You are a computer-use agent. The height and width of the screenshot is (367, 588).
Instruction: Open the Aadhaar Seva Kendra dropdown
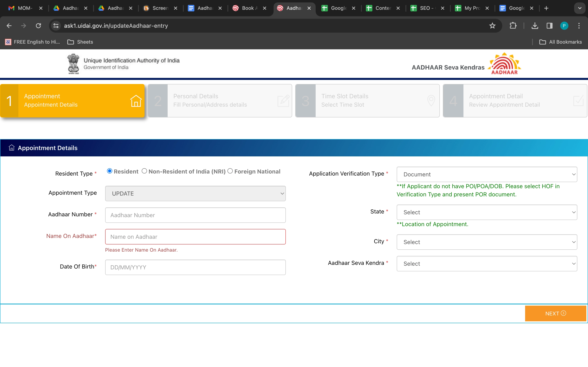(x=486, y=264)
